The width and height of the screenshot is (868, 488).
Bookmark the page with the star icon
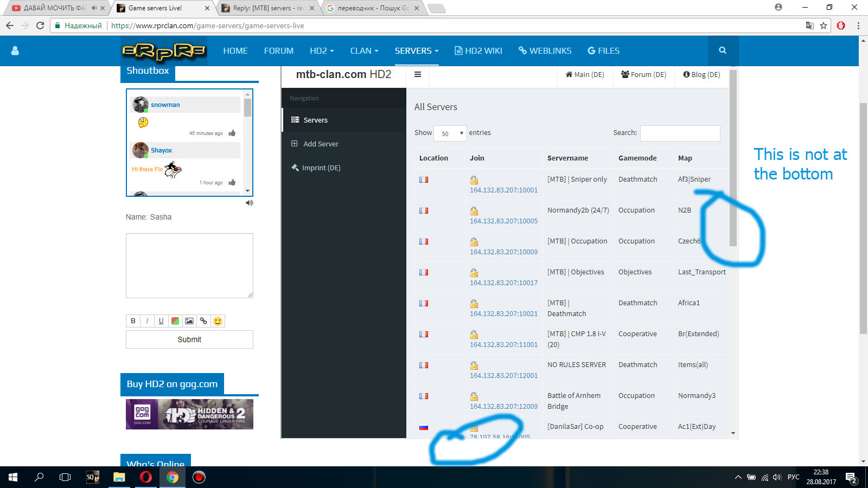(824, 25)
